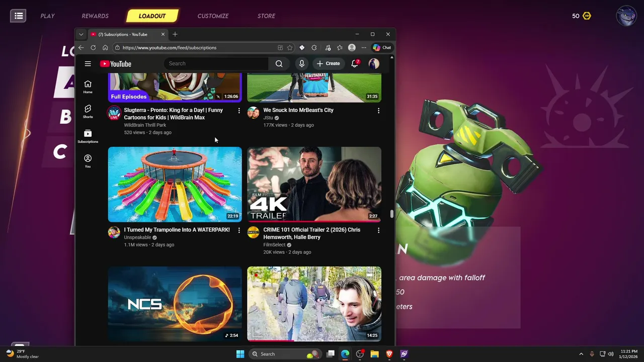Open the Slugterra King for a Day title

[174, 114]
